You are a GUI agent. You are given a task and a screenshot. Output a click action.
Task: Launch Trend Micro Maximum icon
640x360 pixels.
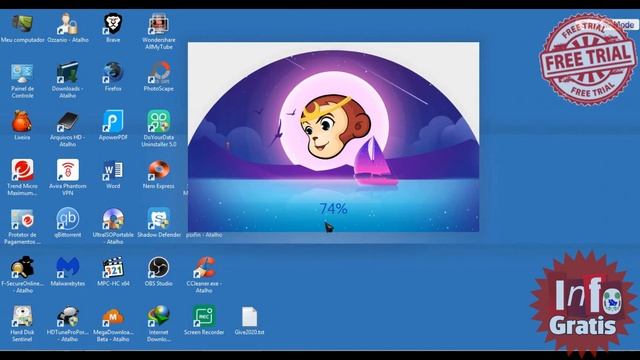(22, 170)
